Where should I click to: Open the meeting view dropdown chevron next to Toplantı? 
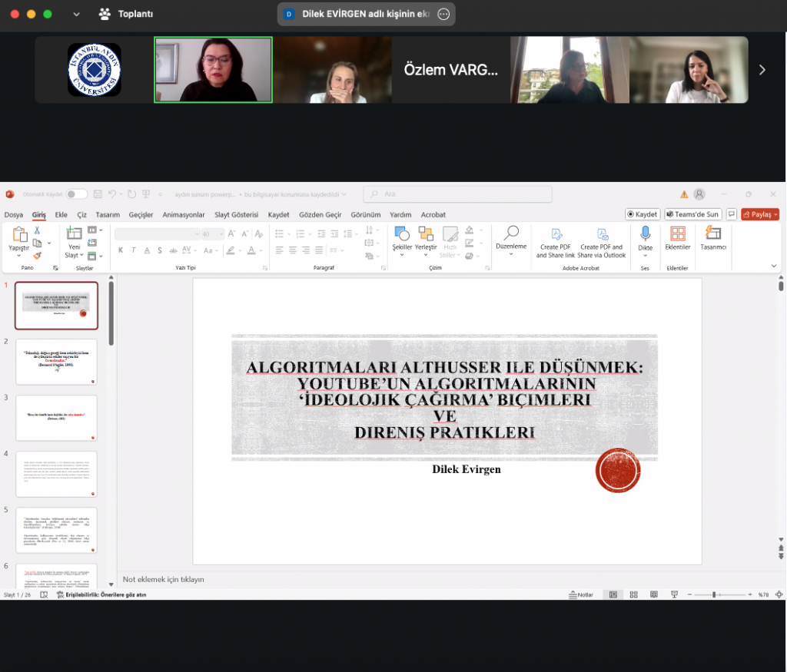(x=76, y=14)
